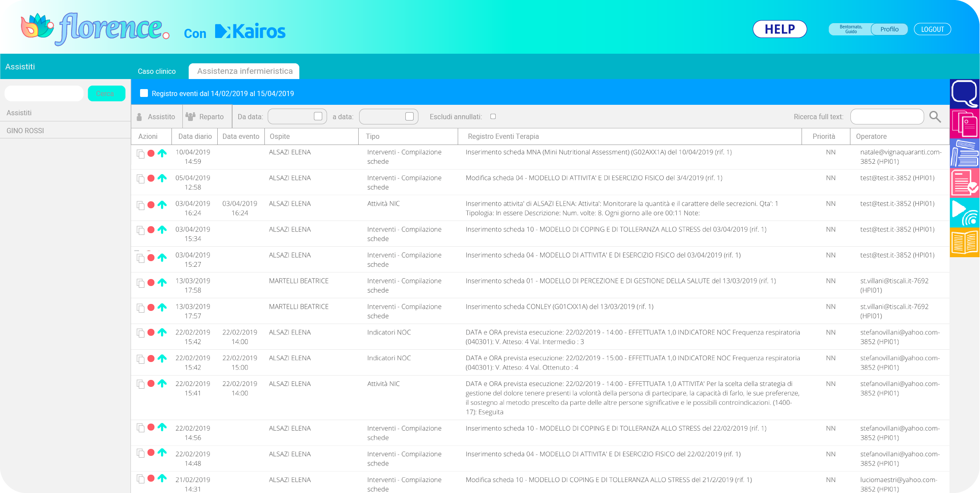
Task: Click the LOGOUT button
Action: click(932, 29)
